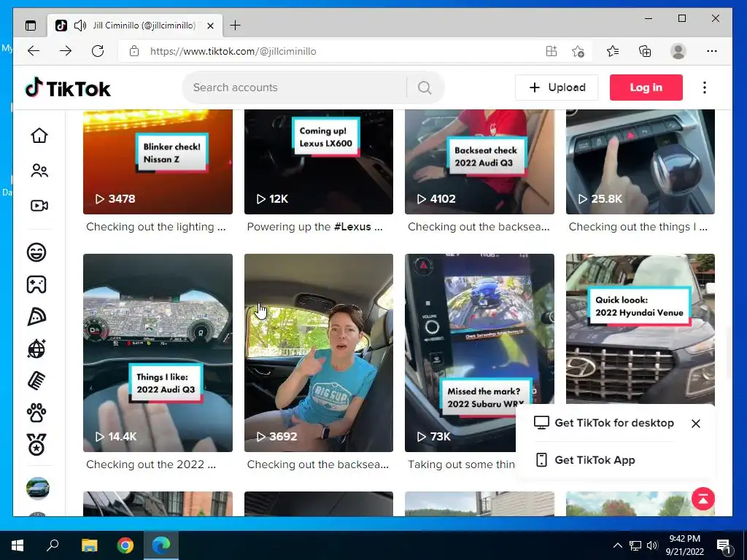The width and height of the screenshot is (747, 560).
Task: Click Get TikTok App
Action: click(586, 460)
